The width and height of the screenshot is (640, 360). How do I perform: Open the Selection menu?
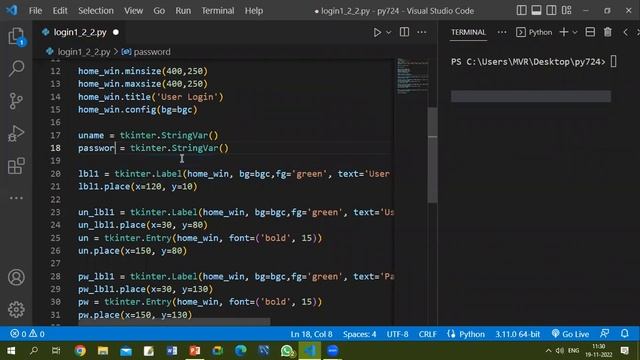tap(96, 11)
